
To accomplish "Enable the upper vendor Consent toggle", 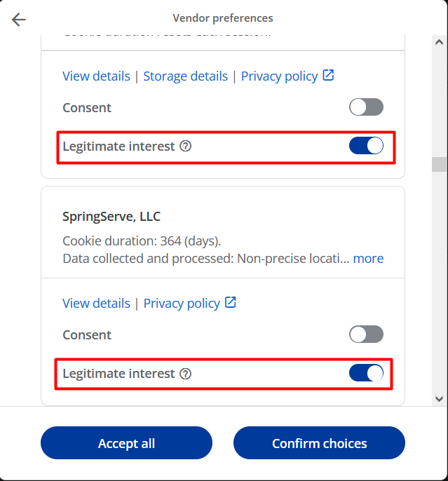I will [x=366, y=107].
